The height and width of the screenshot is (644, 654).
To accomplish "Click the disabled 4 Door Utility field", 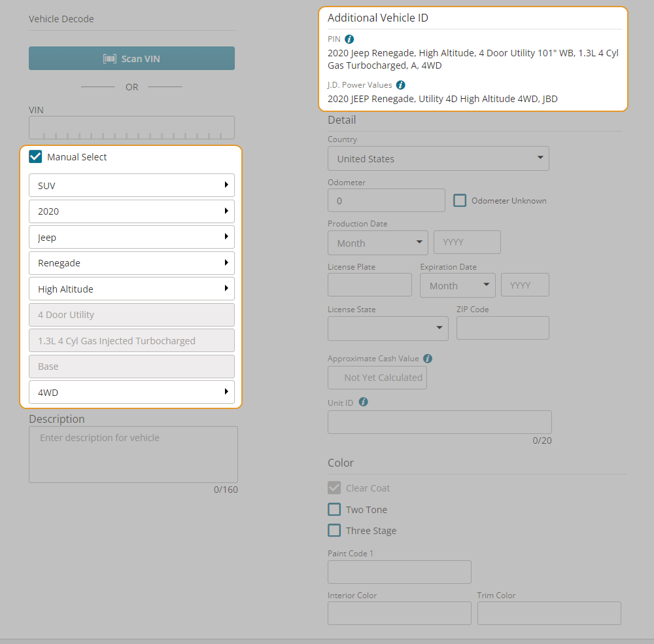I will [x=132, y=315].
